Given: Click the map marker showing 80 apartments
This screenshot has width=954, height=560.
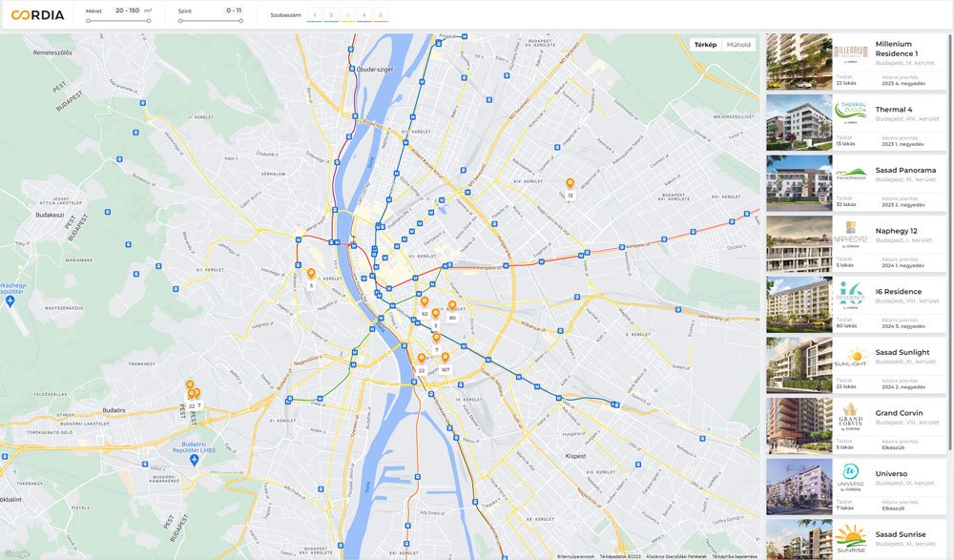Looking at the screenshot, I should (452, 306).
